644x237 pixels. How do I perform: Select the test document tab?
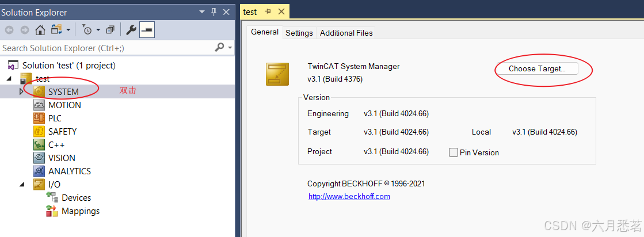click(x=250, y=12)
